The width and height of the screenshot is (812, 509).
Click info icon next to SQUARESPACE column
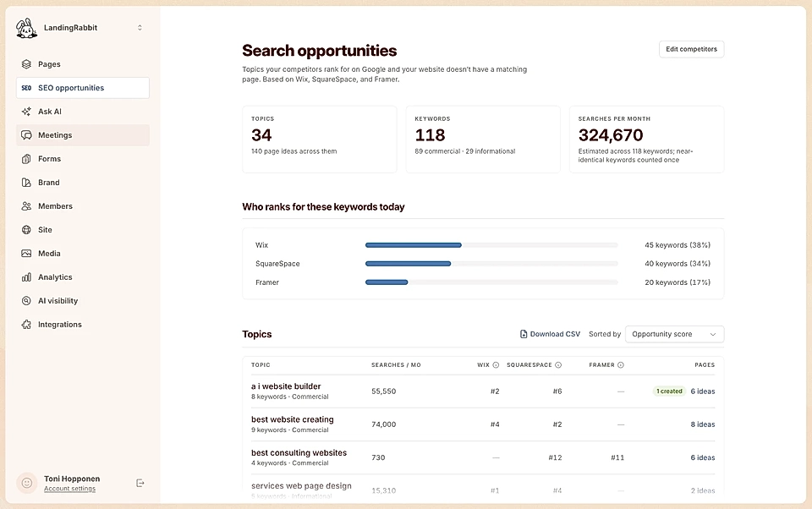[x=558, y=365]
